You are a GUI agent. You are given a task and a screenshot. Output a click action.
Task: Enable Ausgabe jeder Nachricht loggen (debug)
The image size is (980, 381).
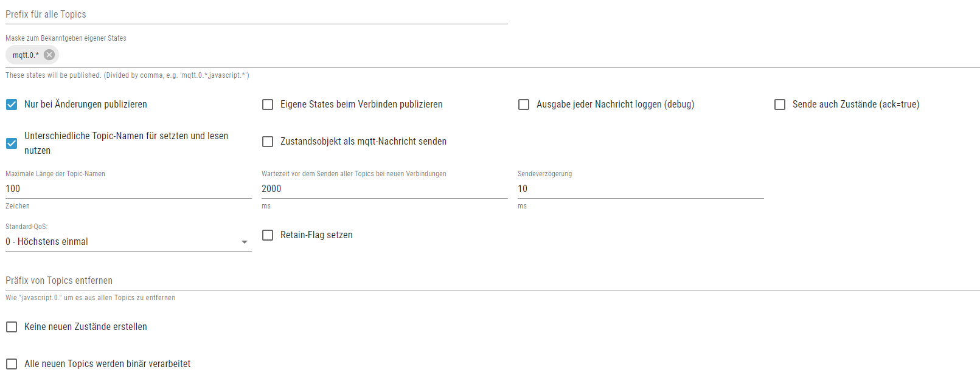(x=524, y=105)
